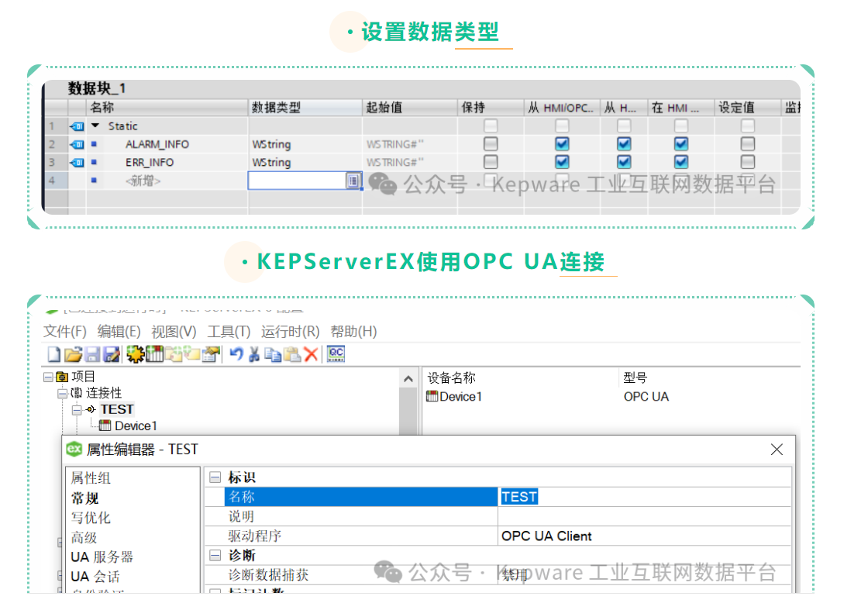
Task: Click the Save As icon with pencil
Action: (112, 354)
